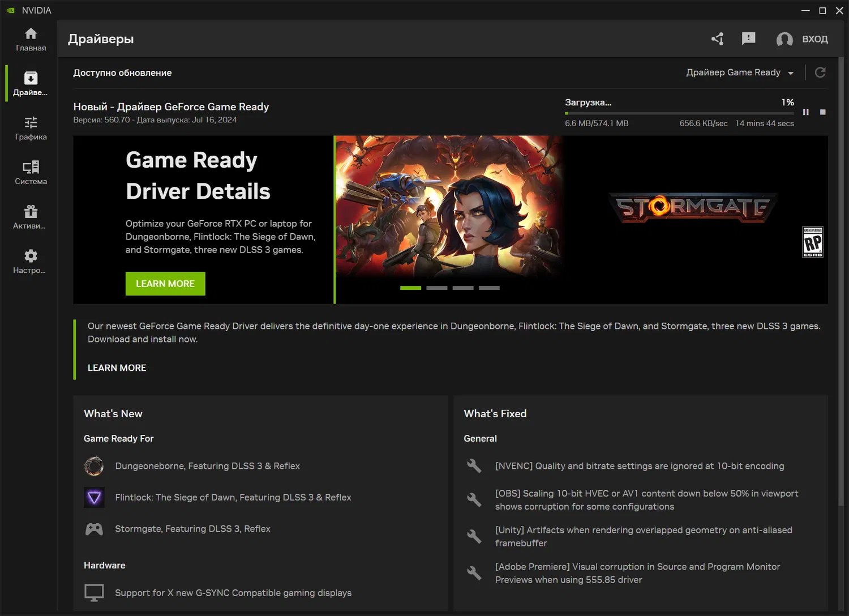Switch to the second banner slide indicator
Screen dimensions: 849x616
[437, 288]
